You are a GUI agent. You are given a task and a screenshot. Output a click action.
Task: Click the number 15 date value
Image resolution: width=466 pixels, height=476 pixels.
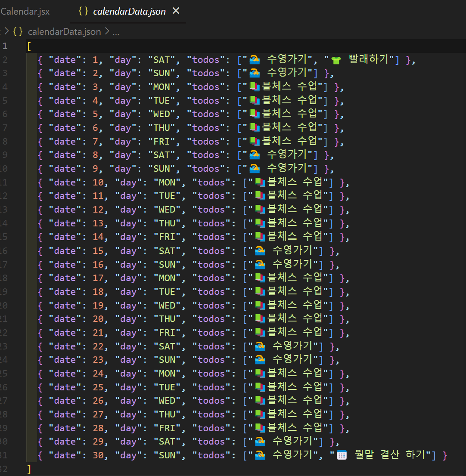[98, 251]
